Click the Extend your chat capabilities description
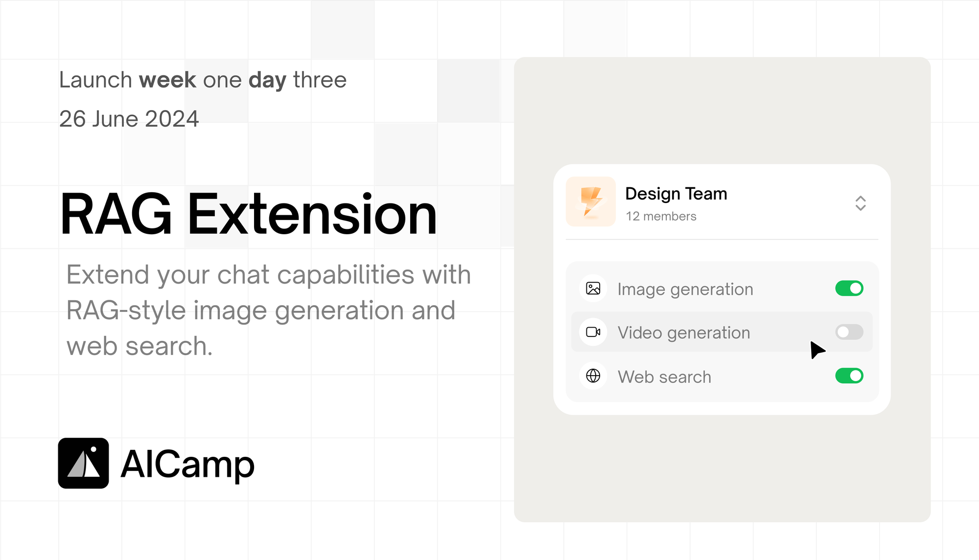The image size is (979, 560). (268, 310)
